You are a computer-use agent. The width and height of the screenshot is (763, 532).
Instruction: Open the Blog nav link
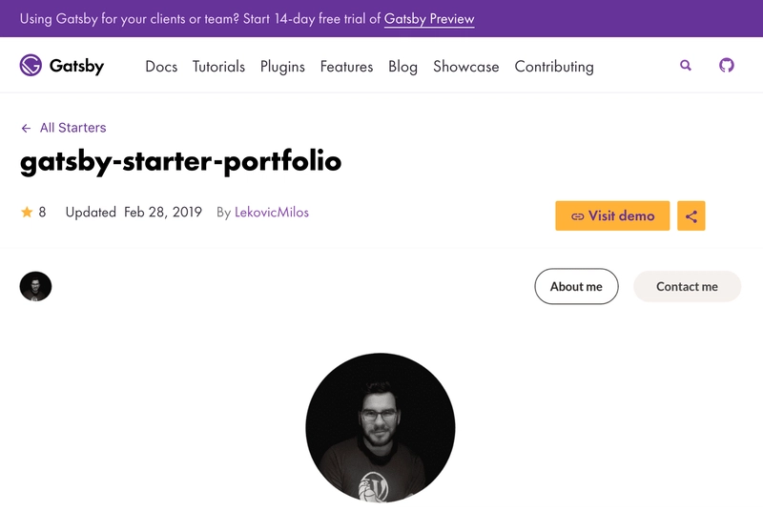(x=402, y=67)
